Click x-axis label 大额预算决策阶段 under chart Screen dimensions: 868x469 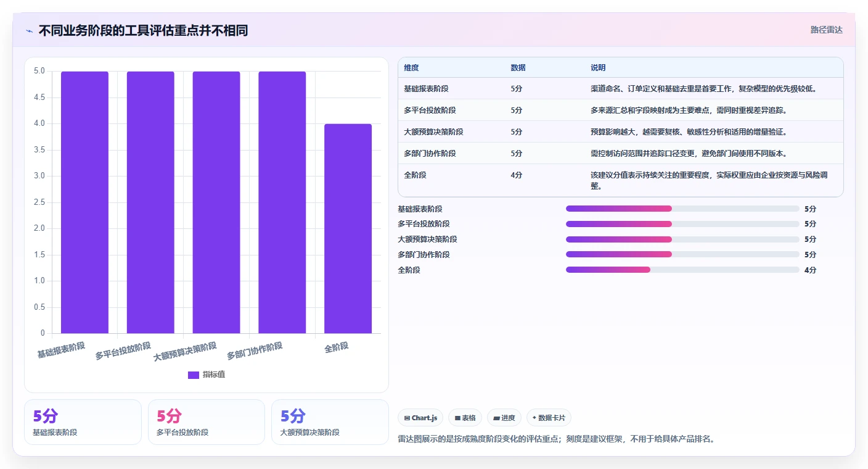click(185, 352)
